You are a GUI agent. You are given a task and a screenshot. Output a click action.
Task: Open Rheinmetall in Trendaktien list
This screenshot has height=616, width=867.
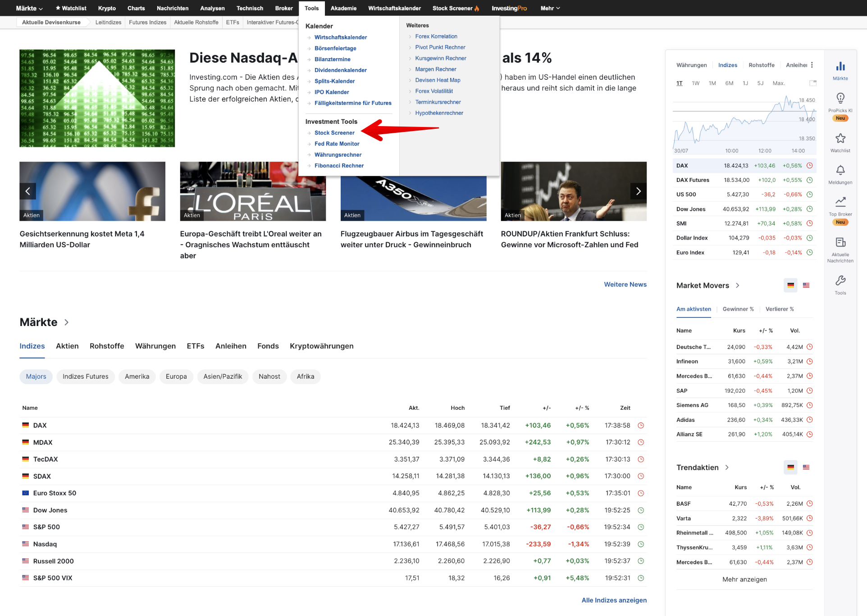[x=694, y=533]
